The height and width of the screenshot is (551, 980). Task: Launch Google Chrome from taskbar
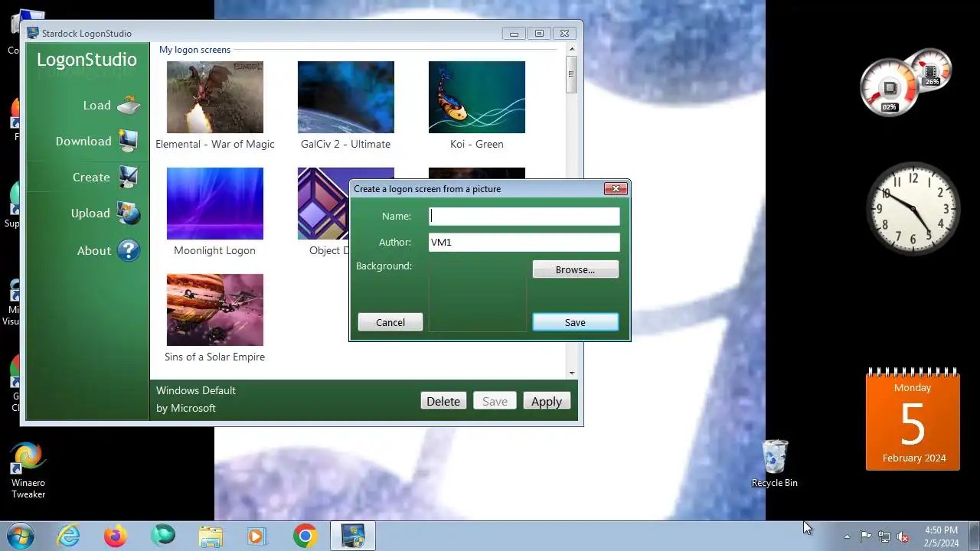(x=305, y=536)
